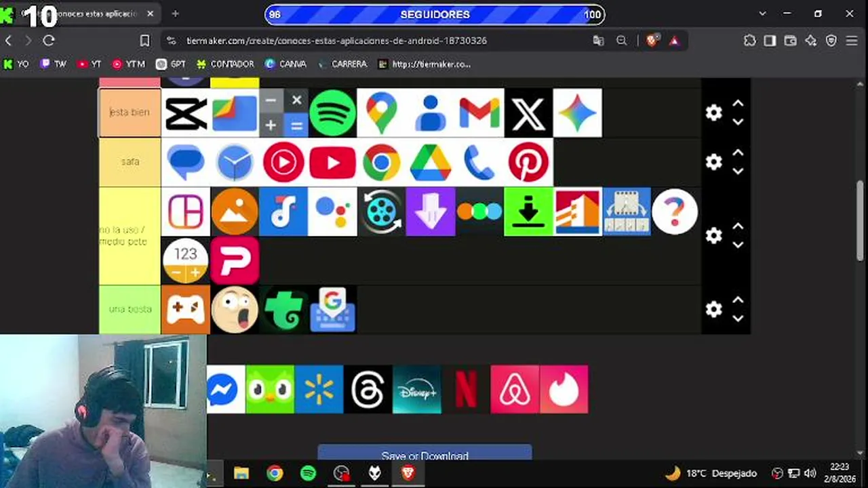The height and width of the screenshot is (488, 868).
Task: Open settings gear for 'esta bien' tier
Action: (x=713, y=113)
